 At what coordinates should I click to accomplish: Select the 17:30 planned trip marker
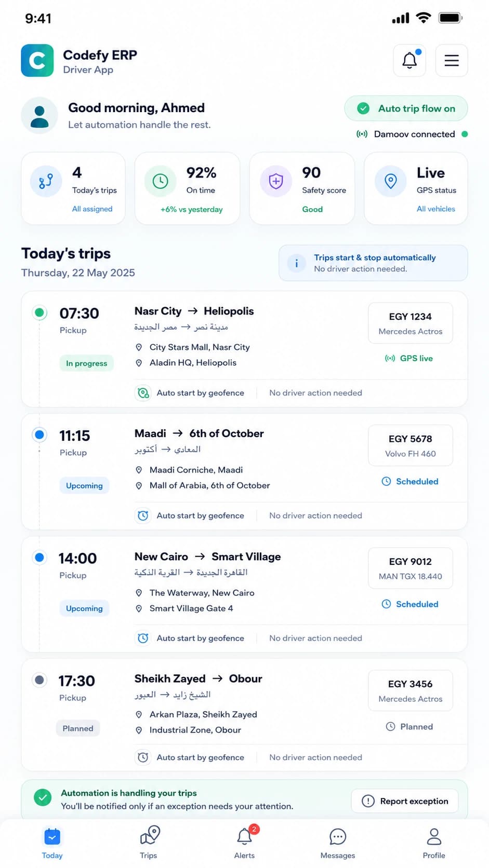pos(39,680)
